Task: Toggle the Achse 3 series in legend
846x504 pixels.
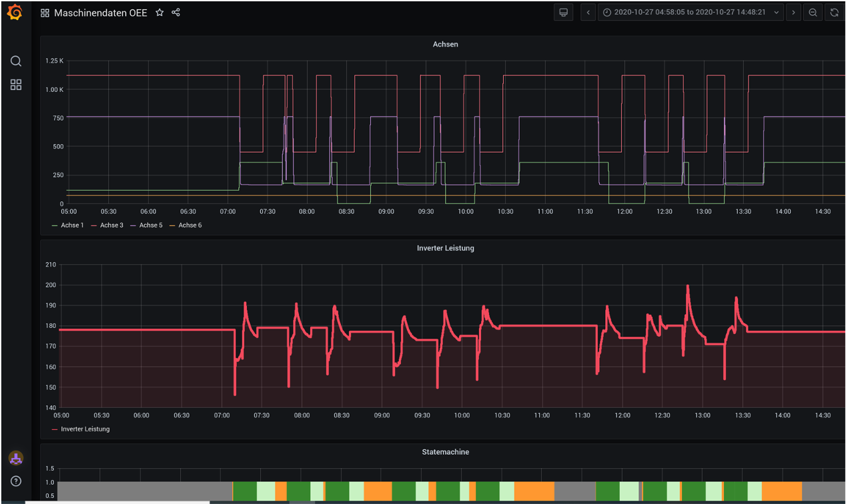Action: (x=111, y=225)
